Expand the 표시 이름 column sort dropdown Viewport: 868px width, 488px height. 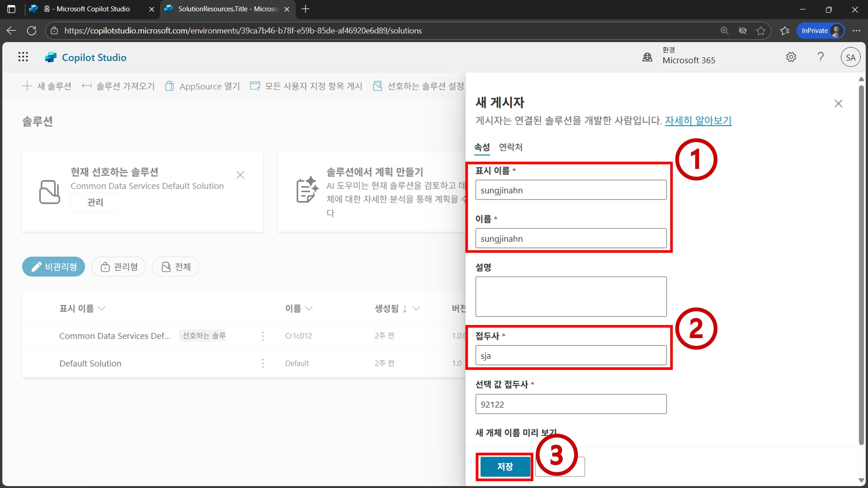101,308
